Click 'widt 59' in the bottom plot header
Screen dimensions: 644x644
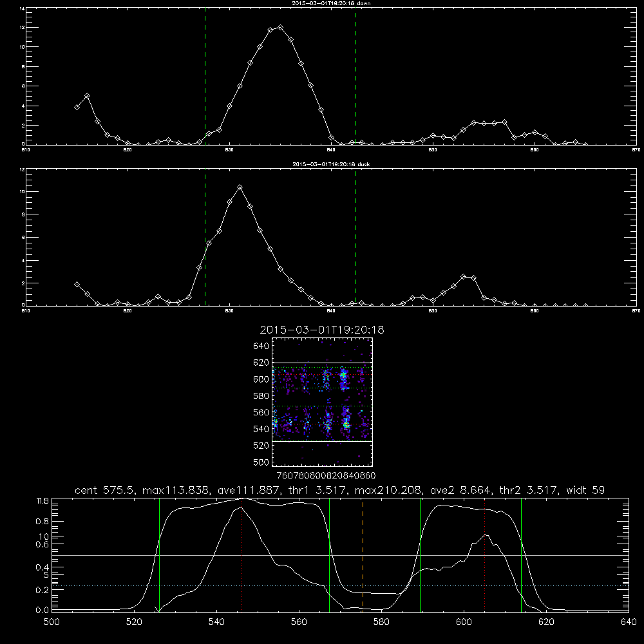[585, 490]
